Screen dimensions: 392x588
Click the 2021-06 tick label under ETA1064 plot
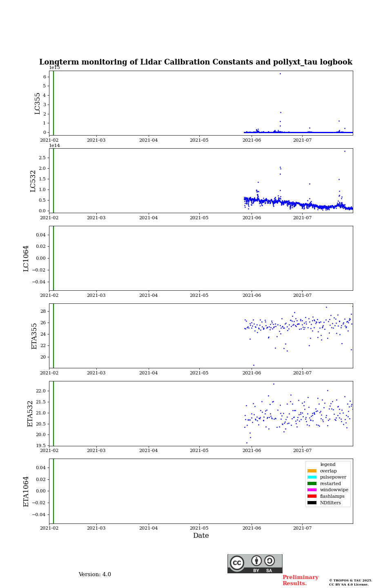click(x=252, y=528)
